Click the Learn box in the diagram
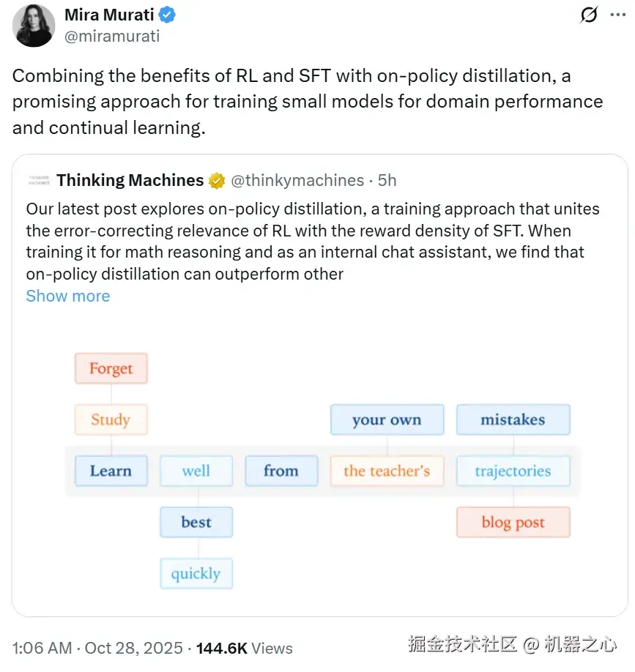The width and height of the screenshot is (635, 672). (x=111, y=471)
